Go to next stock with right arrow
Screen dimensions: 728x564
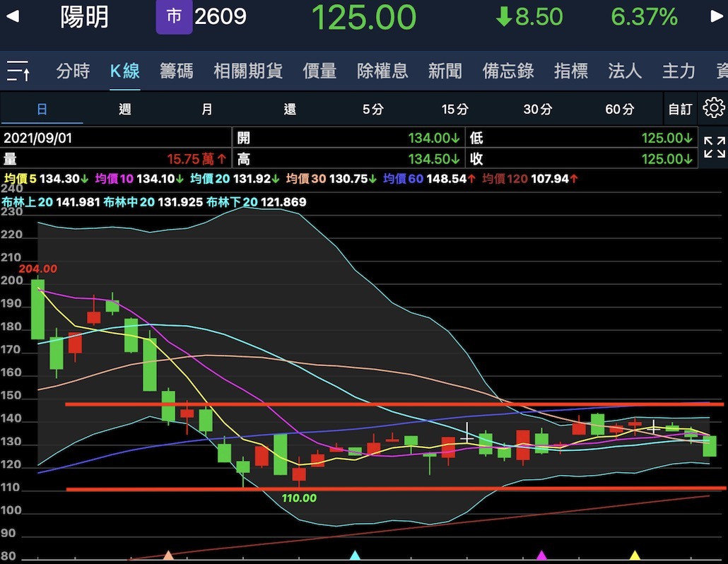coord(716,17)
